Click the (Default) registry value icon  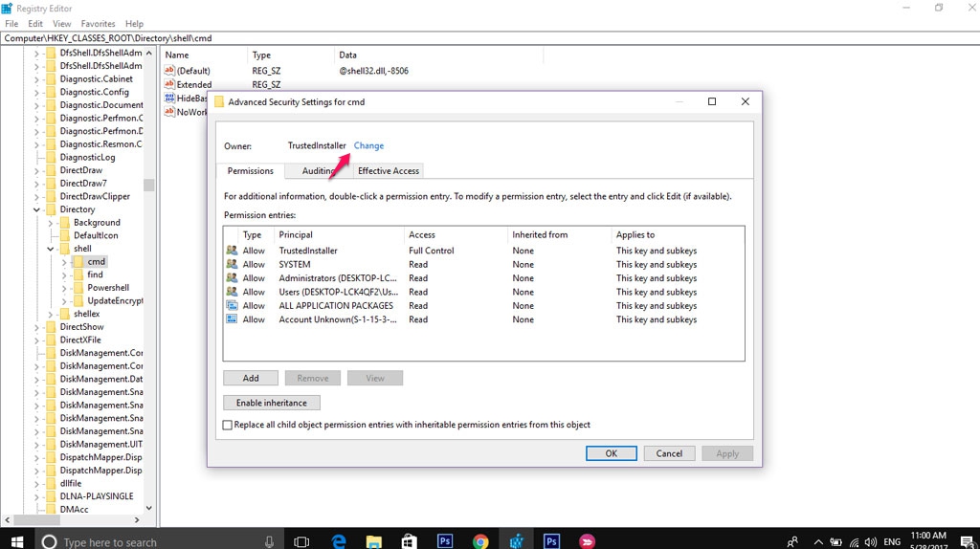170,71
